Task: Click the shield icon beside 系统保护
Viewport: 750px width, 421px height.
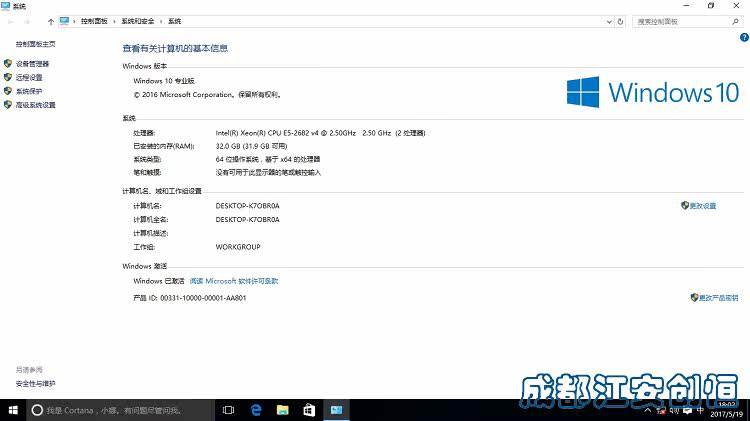Action: pyautogui.click(x=8, y=91)
